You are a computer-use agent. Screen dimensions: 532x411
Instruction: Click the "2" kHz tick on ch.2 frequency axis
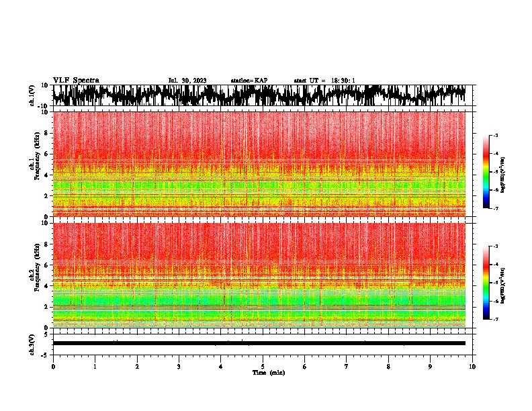(x=46, y=307)
